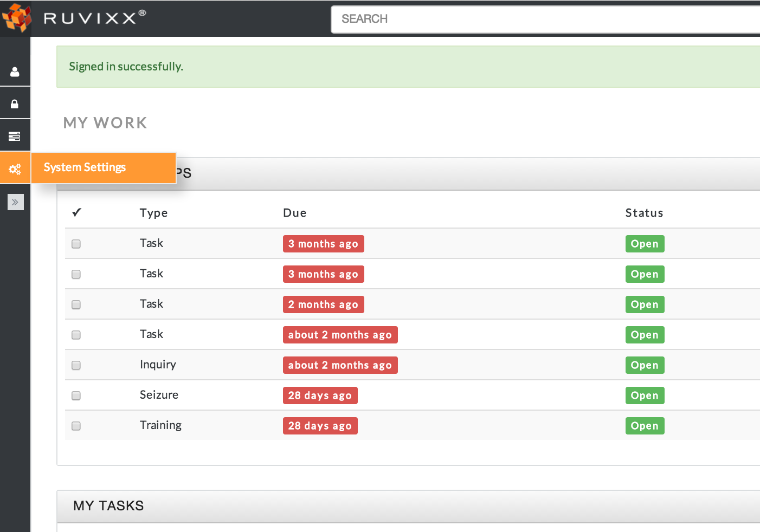Click green Open status for Training
The height and width of the screenshot is (532, 760).
pyautogui.click(x=644, y=426)
